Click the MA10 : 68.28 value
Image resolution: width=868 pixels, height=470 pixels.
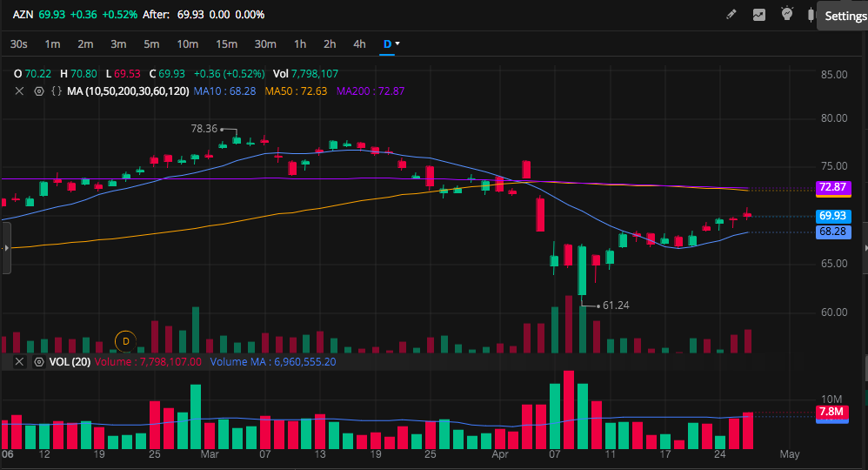[x=224, y=91]
